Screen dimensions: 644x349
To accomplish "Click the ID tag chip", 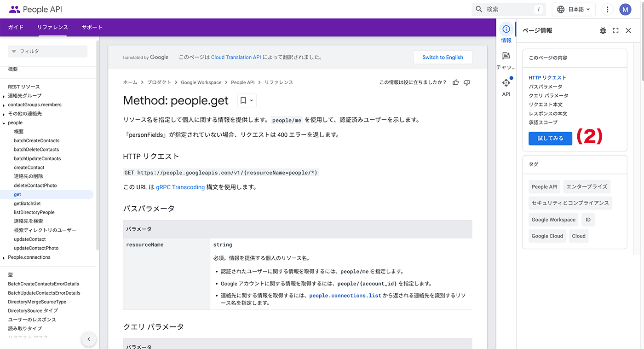I will tap(588, 220).
